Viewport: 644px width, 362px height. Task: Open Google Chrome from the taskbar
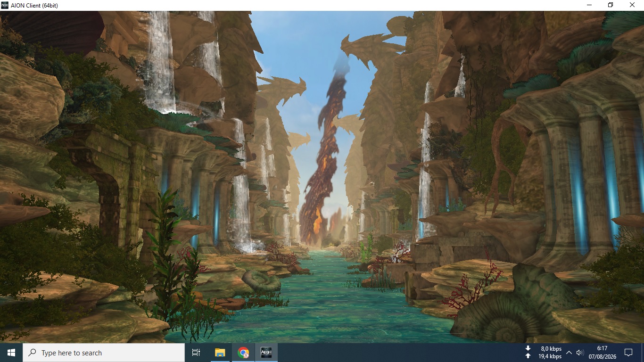pos(243,353)
